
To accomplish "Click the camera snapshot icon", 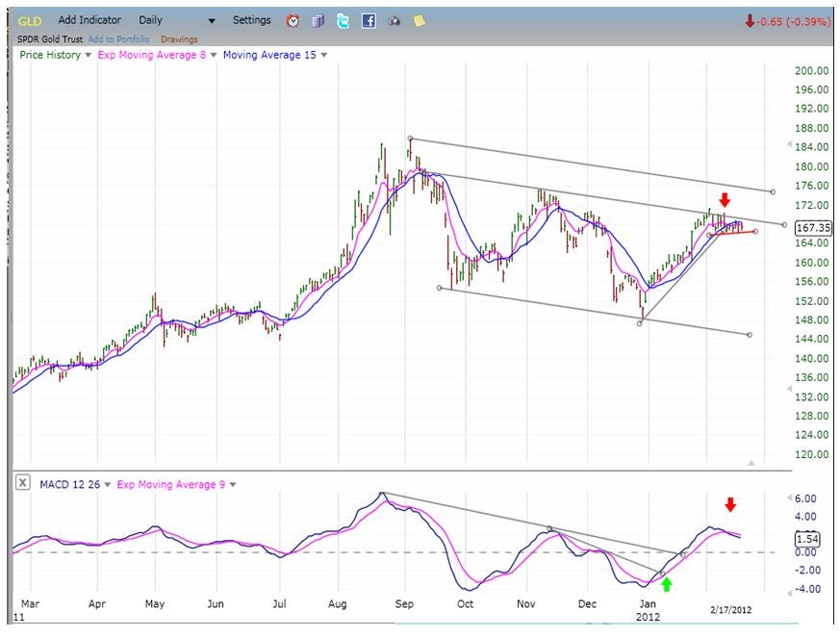I will tap(395, 21).
